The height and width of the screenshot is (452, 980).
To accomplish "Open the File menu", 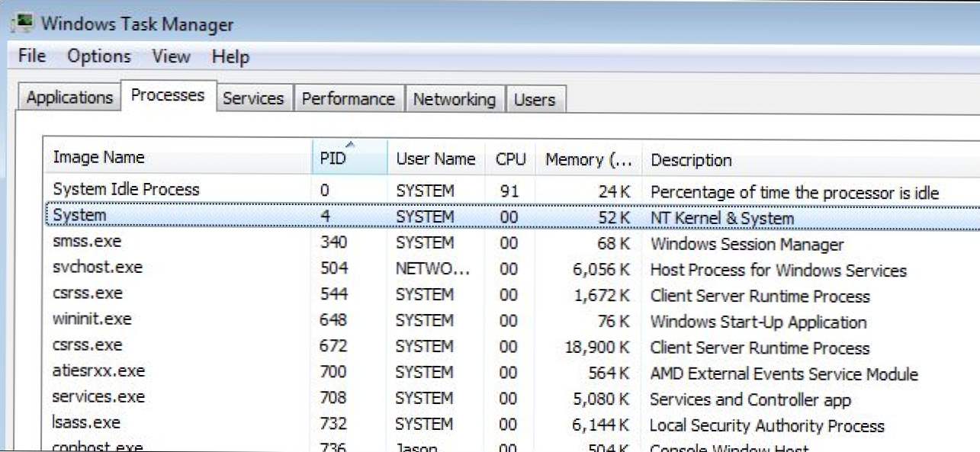I will [30, 56].
